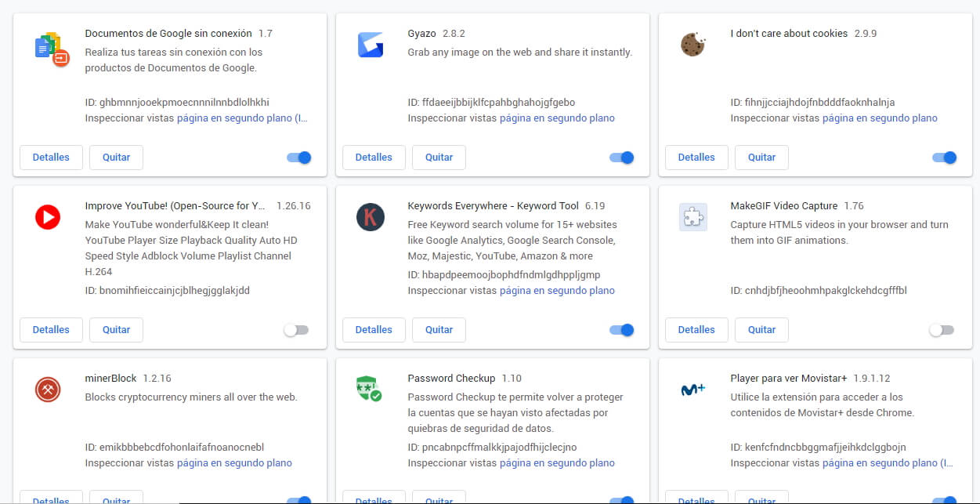Click Movistar+ ID kenfcfndncbbgmafjjeihkdclggbojn
Image resolution: width=980 pixels, height=504 pixels.
(x=818, y=448)
